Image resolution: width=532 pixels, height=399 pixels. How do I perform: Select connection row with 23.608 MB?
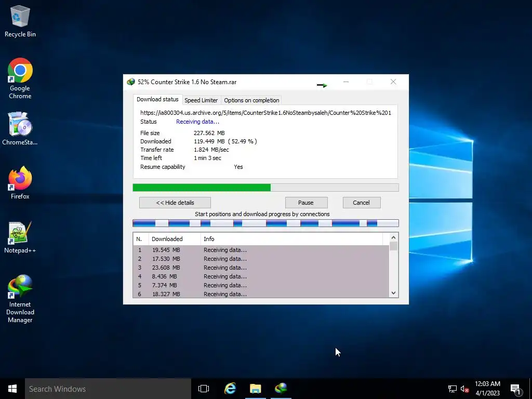[261, 268]
